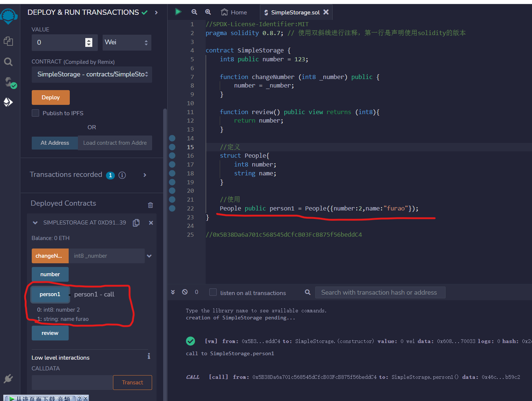Open the Remix logo home icon
532x401 pixels.
point(8,17)
